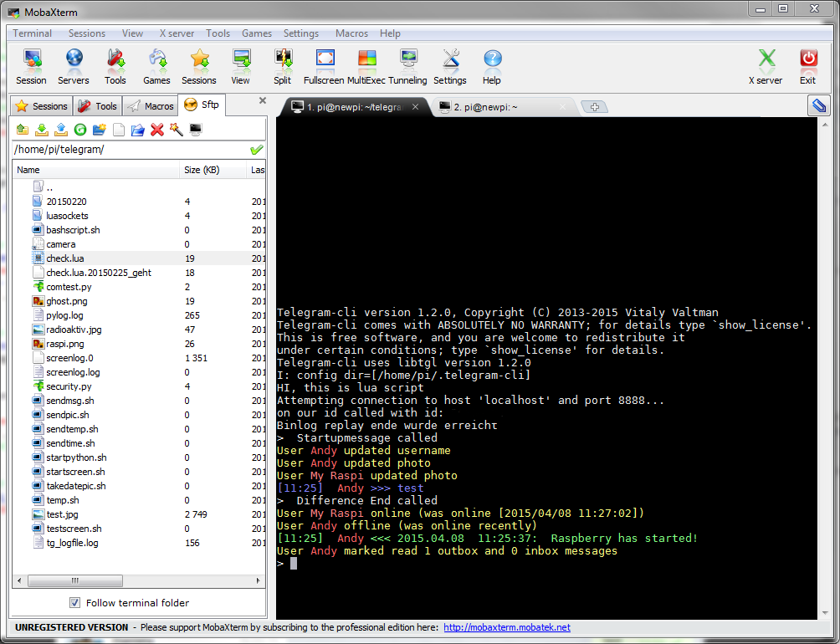Open the Sessions menu in the menu bar
The image size is (840, 644).
[87, 33]
